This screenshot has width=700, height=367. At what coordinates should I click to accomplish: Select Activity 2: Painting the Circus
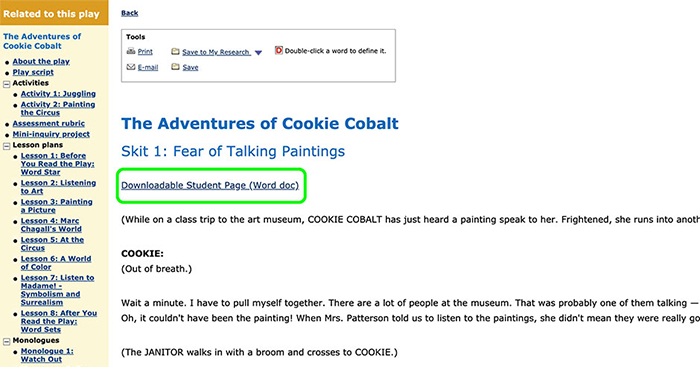58,108
